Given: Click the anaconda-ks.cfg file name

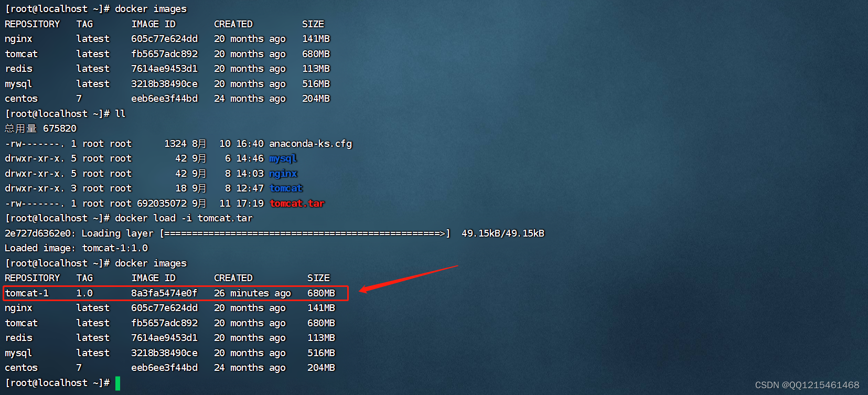Looking at the screenshot, I should pyautogui.click(x=310, y=144).
